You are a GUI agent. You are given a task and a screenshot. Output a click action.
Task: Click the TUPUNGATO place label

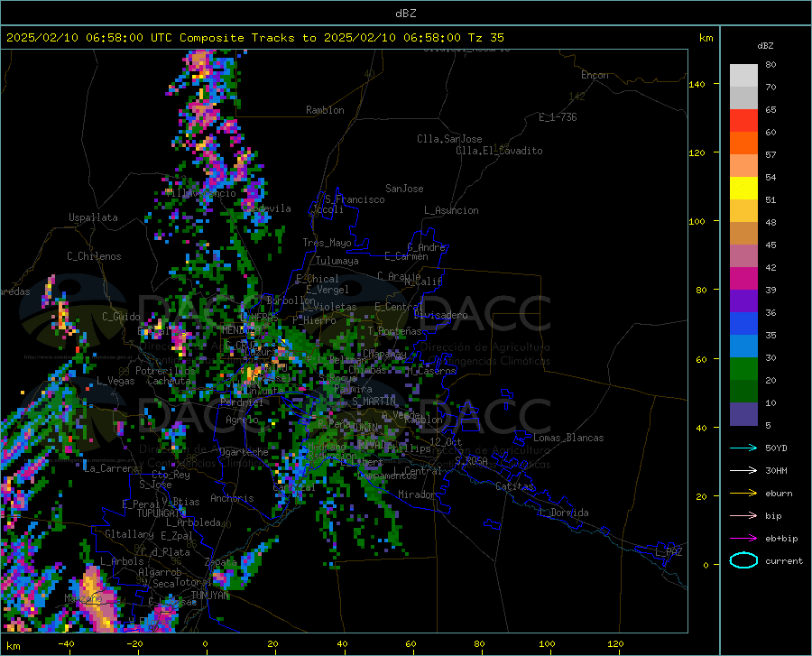[161, 513]
